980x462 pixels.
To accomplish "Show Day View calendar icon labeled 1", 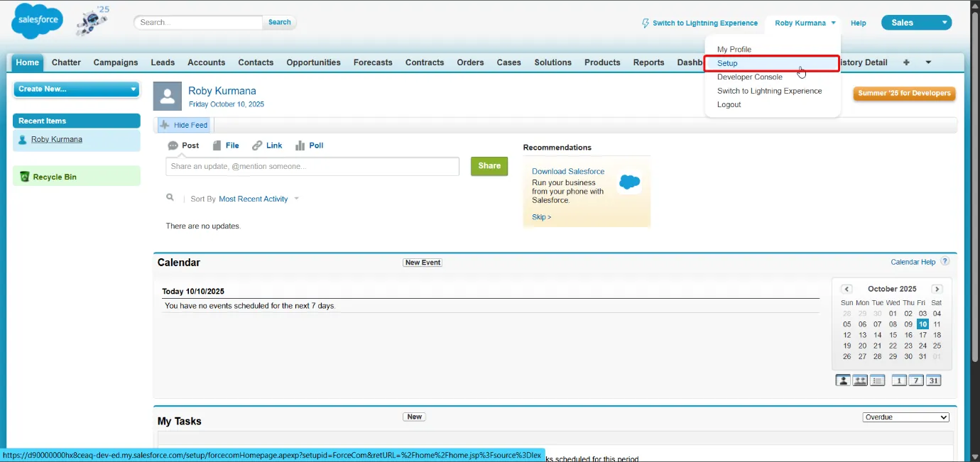I will coord(899,380).
